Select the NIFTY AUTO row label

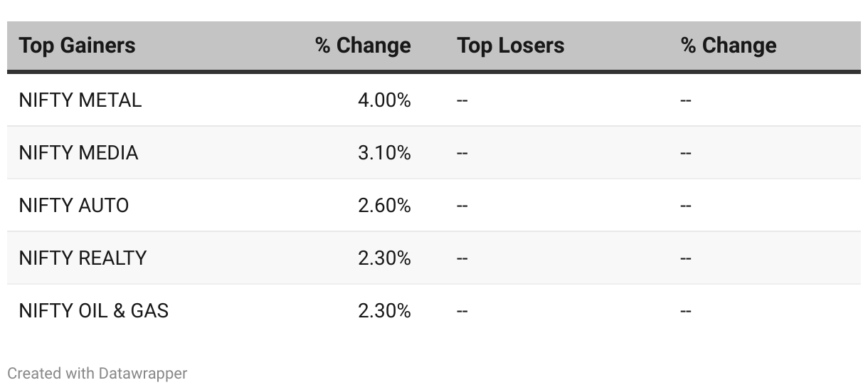74,206
